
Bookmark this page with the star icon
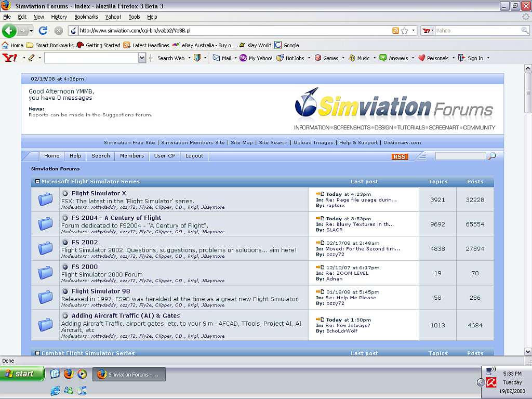[404, 31]
